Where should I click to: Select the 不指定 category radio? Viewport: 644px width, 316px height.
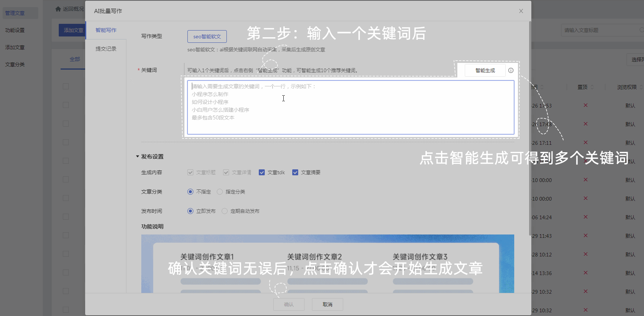pyautogui.click(x=190, y=192)
